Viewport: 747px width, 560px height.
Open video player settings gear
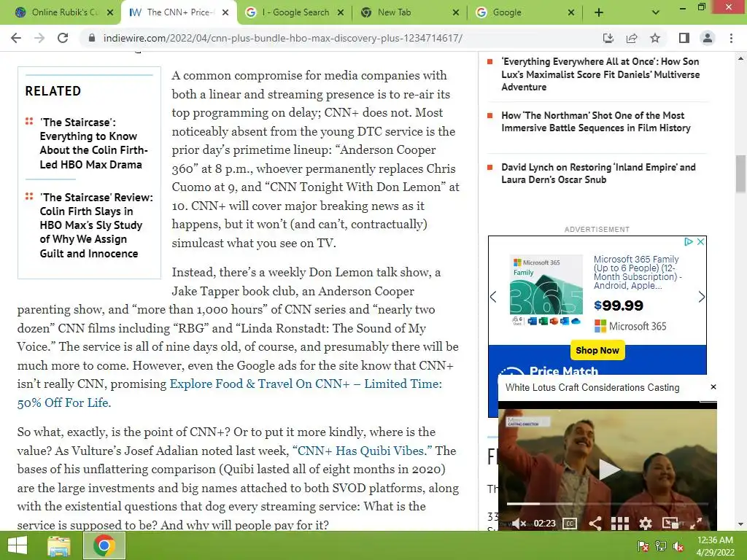click(x=646, y=524)
